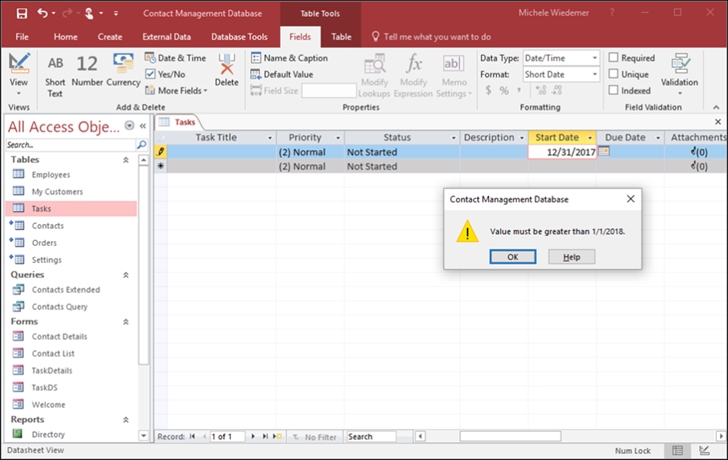Open the Priority column filter arrow
728x460 pixels.
coord(338,138)
